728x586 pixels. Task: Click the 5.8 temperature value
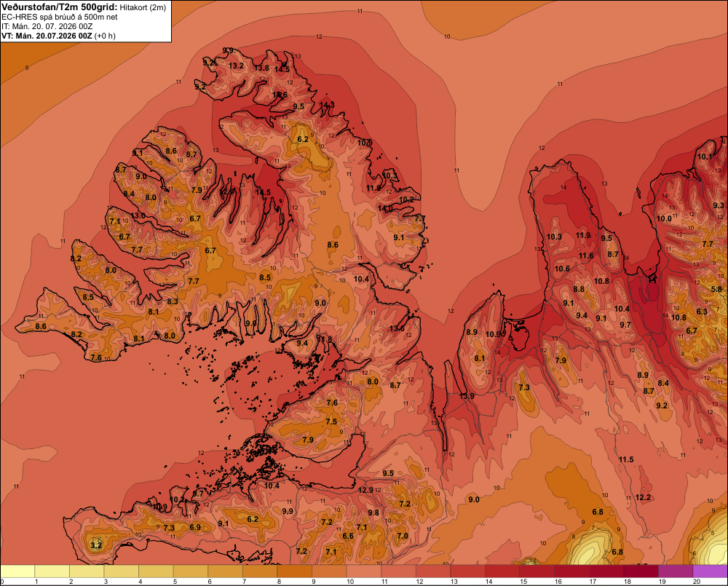[716, 289]
